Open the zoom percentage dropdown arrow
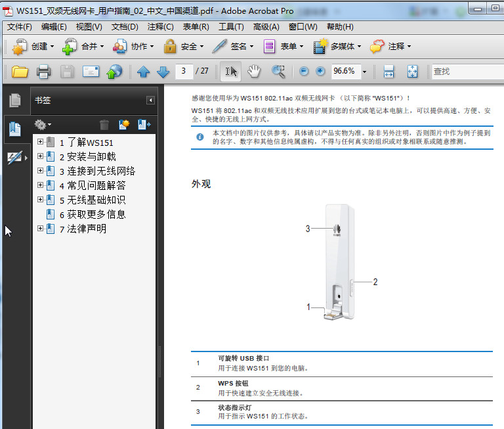 click(x=364, y=72)
